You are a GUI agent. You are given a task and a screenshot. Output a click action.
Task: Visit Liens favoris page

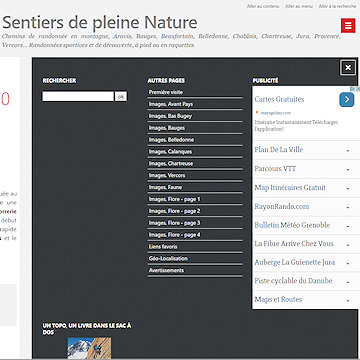pos(195,247)
